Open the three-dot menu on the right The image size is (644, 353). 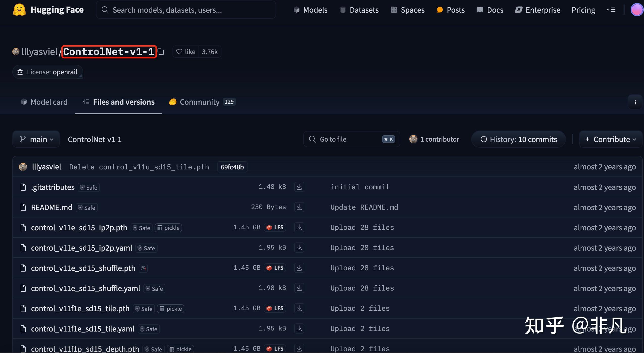click(635, 102)
